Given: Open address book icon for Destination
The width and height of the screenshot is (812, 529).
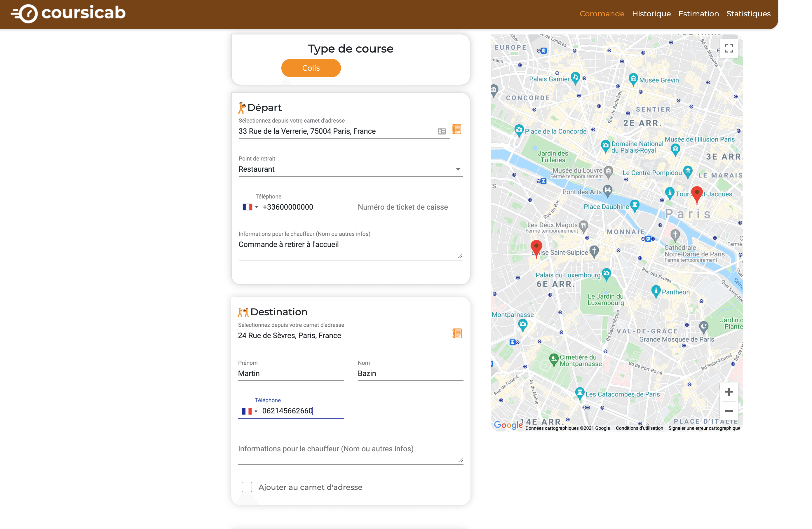Looking at the screenshot, I should coord(457,333).
